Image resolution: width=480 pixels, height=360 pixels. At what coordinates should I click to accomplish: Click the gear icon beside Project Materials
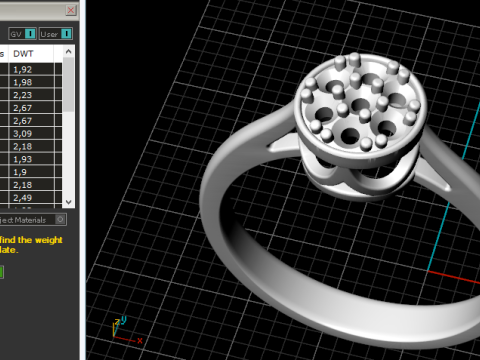pyautogui.click(x=60, y=220)
